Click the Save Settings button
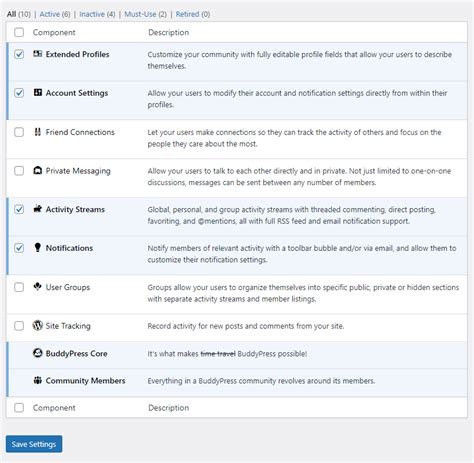The width and height of the screenshot is (474, 463). pyautogui.click(x=34, y=444)
